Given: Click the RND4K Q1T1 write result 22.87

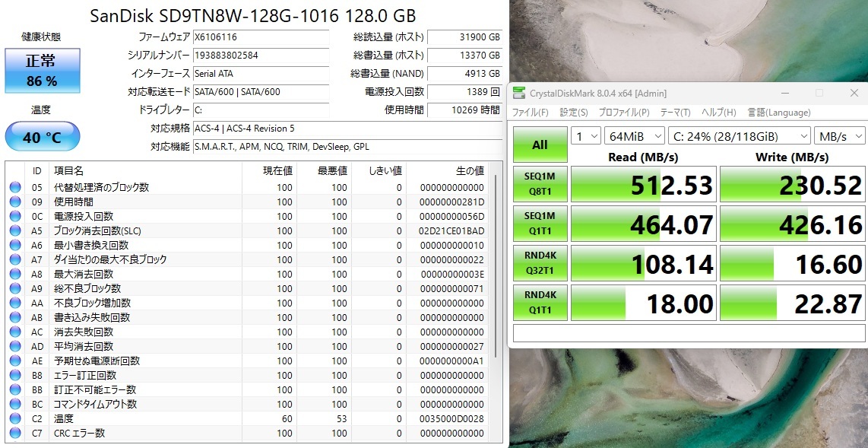Looking at the screenshot, I should (792, 303).
